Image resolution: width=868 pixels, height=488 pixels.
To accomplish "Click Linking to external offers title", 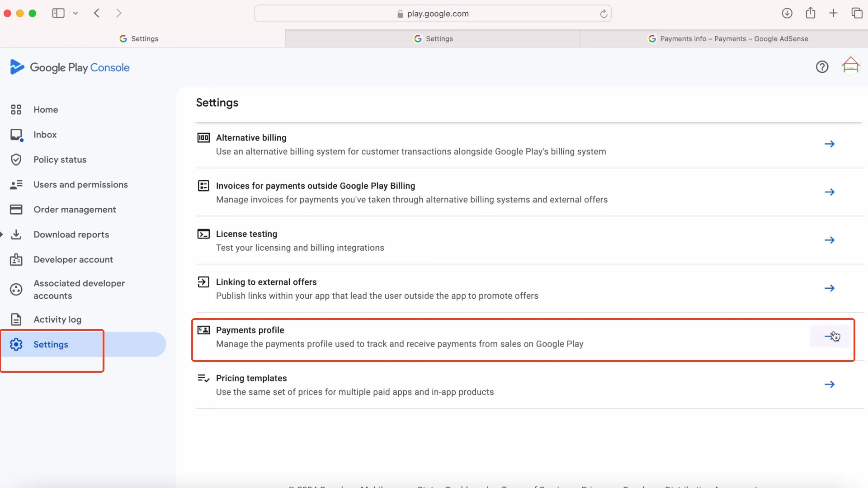I will pyautogui.click(x=266, y=282).
